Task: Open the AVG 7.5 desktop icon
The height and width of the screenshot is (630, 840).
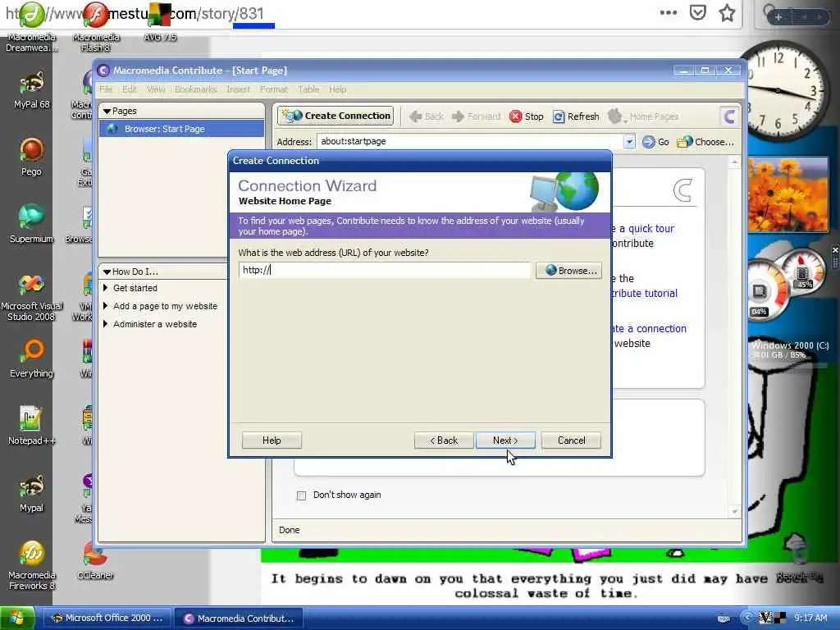Action: 160,24
